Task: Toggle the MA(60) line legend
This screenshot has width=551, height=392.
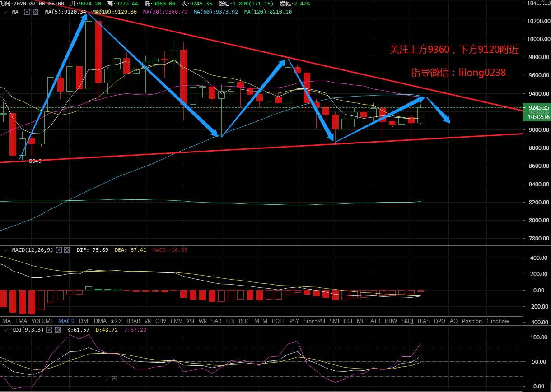Action: click(x=215, y=12)
